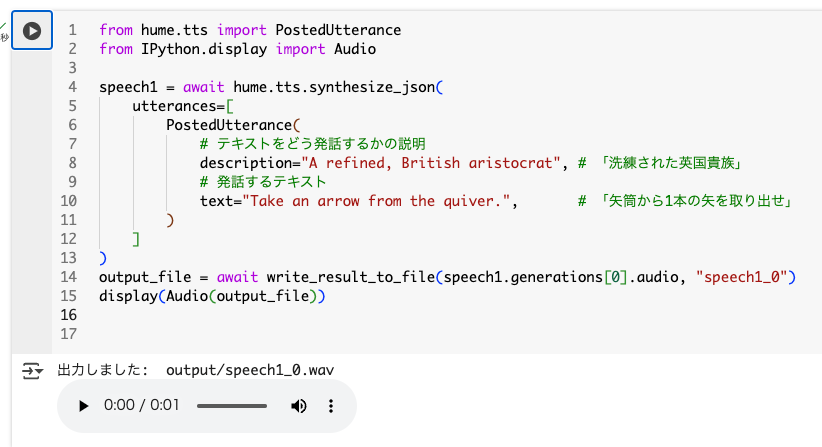Click the comment '「矢筒から1本の矢を取り出せ」'
The image size is (822, 447).
(696, 201)
